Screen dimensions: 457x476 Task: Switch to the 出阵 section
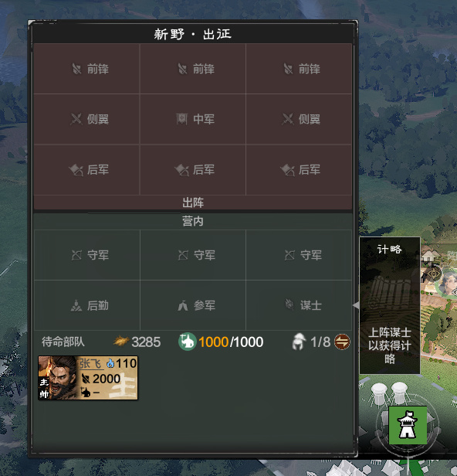pos(193,202)
